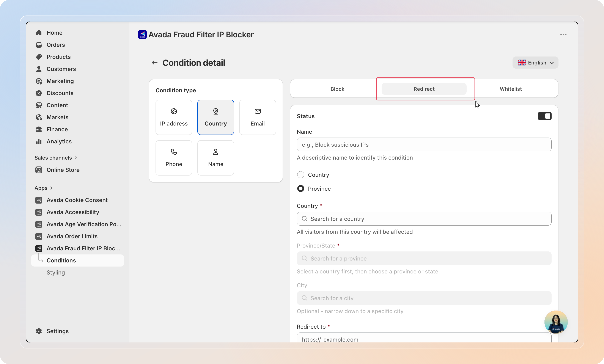Viewport: 604px width, 364px height.
Task: Click the Customers person icon
Action: pyautogui.click(x=39, y=69)
